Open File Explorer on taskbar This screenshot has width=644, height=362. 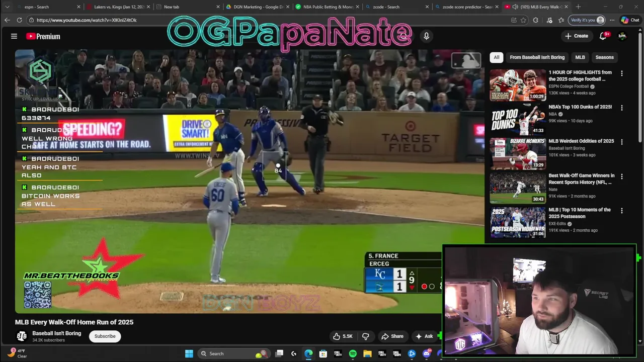[x=367, y=354]
